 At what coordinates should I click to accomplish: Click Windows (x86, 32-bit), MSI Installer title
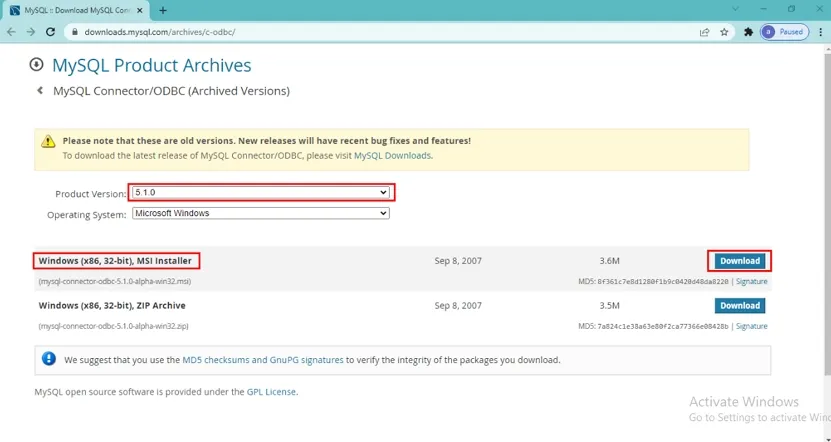pyautogui.click(x=115, y=261)
